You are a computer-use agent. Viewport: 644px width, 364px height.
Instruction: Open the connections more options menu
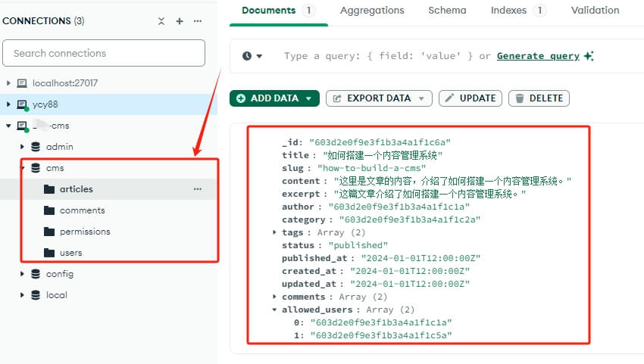[x=198, y=21]
